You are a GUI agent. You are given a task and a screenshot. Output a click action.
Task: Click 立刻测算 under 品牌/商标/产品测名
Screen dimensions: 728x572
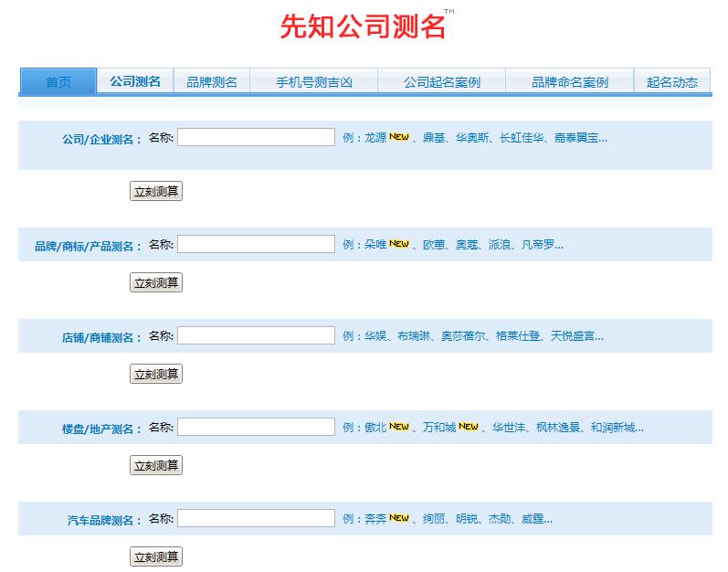point(156,282)
